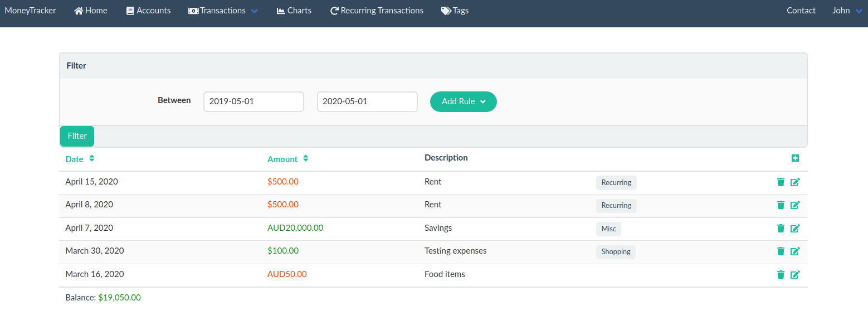Click the Accounts book icon
Viewport: 868px width, 330px height.
pos(130,11)
